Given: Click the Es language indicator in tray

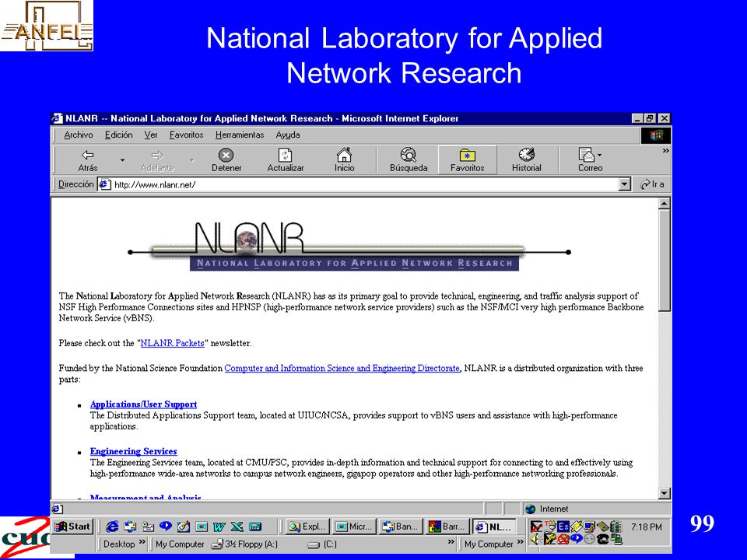Looking at the screenshot, I should point(563,527).
